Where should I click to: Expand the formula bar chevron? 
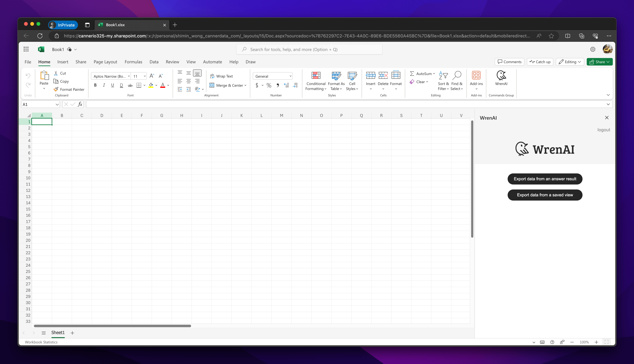(x=608, y=104)
